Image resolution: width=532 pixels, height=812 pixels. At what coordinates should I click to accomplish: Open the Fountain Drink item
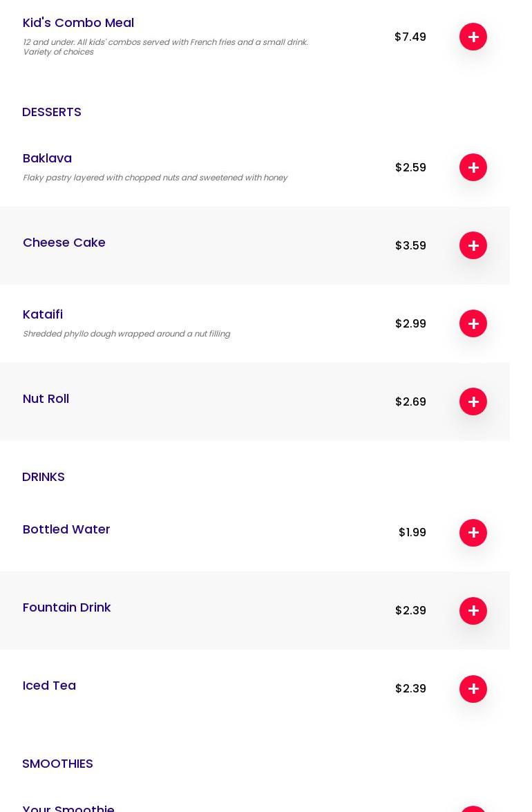[66, 607]
